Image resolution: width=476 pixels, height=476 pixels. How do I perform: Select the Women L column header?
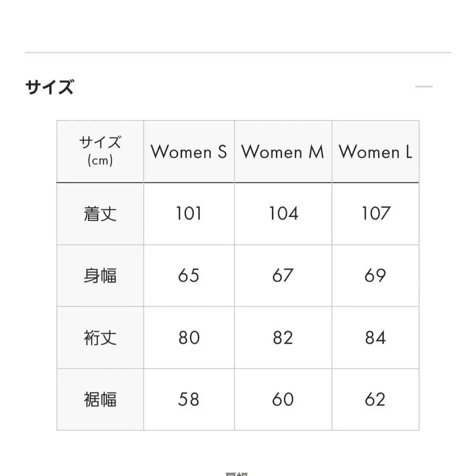click(x=376, y=152)
